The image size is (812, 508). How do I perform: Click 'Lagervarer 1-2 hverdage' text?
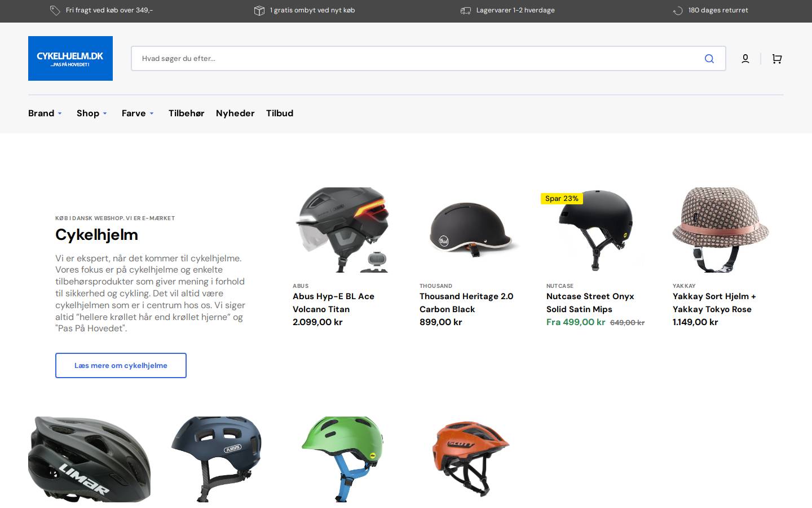(x=515, y=10)
